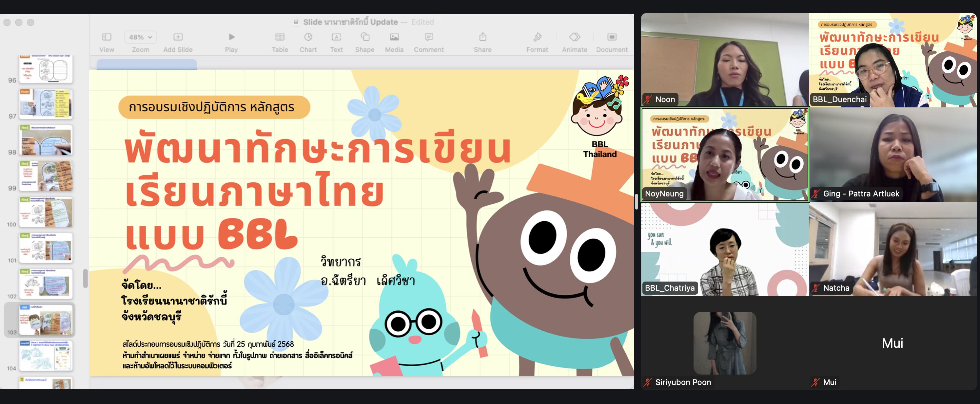Image resolution: width=980 pixels, height=404 pixels.
Task: Click the muted mic icon beside Siriyubon Poon
Action: [648, 382]
